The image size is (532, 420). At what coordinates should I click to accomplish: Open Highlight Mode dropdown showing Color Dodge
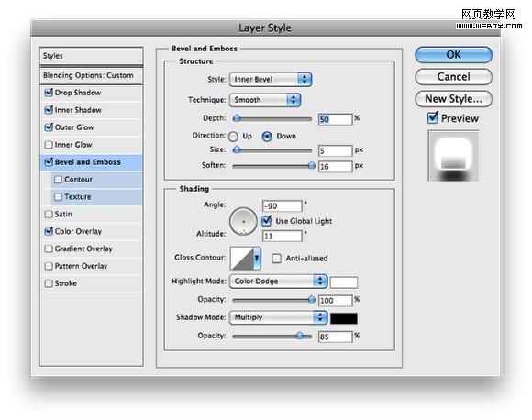tap(279, 282)
